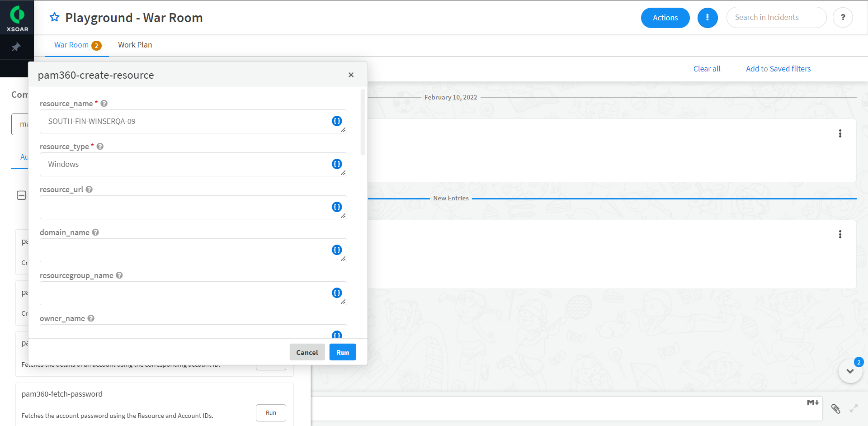Open second entry's three-dot menu
Screen dimensions: 868x426
[x=840, y=234]
